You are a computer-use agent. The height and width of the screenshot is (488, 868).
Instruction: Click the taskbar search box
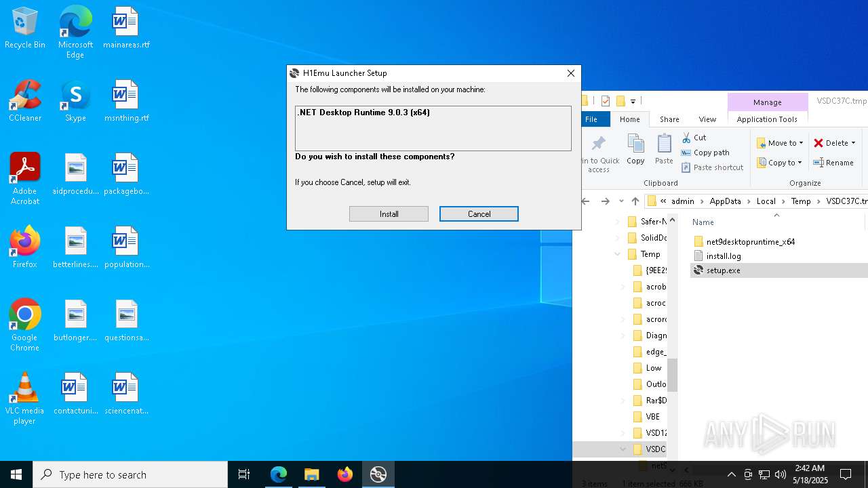130,474
